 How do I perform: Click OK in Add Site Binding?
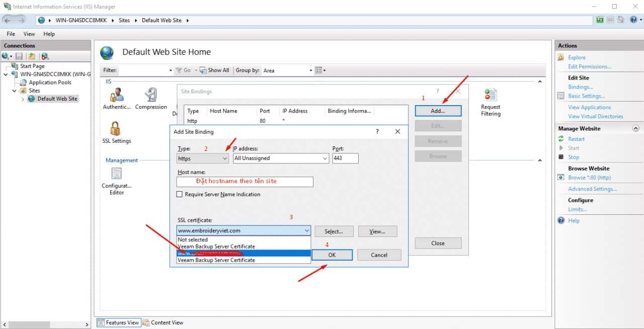point(332,255)
